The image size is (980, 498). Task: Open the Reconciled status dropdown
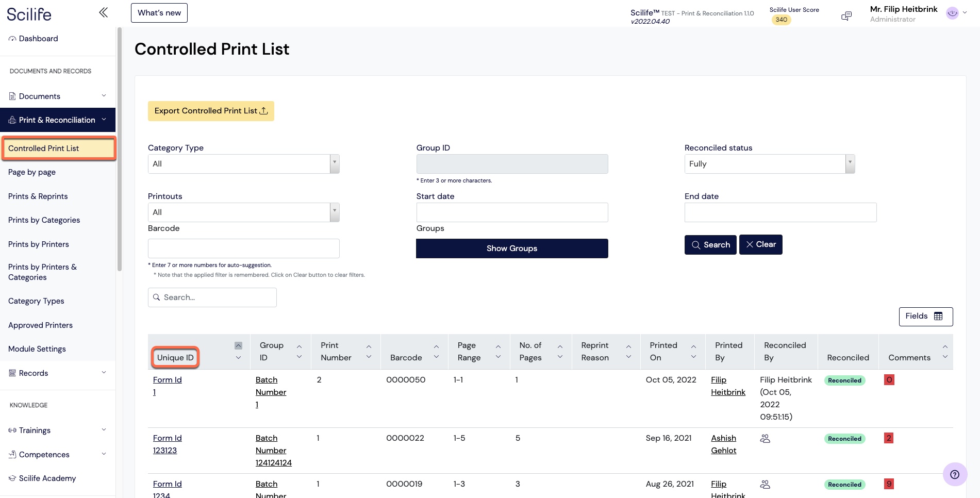(769, 164)
